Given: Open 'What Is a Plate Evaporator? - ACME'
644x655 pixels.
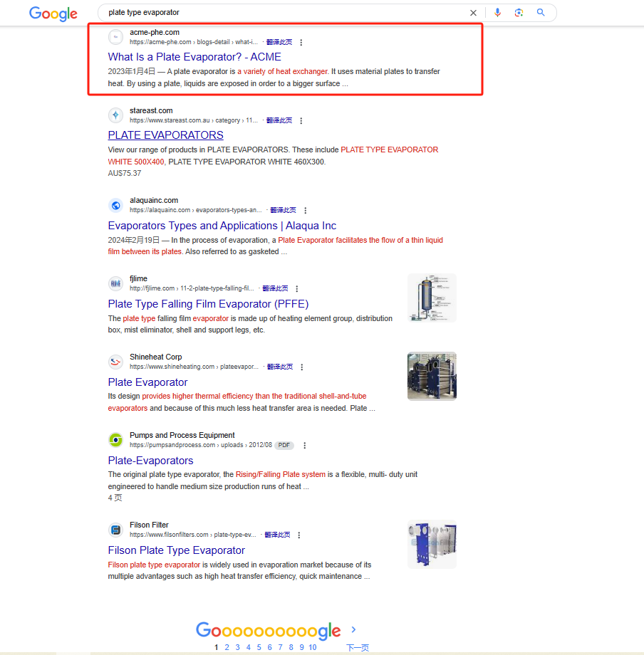Looking at the screenshot, I should click(194, 57).
